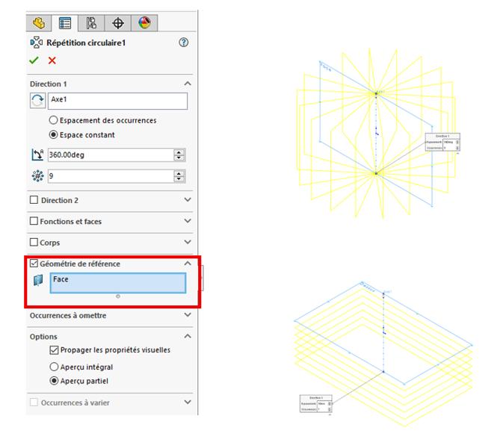Click the Face reference geometry icon
The image size is (497, 448).
point(38,281)
